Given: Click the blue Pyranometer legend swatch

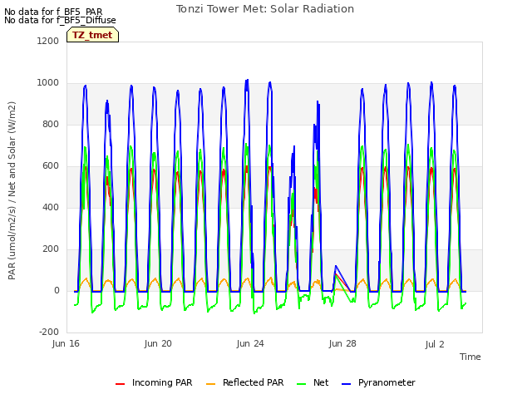Looking at the screenshot, I should pos(346,384).
